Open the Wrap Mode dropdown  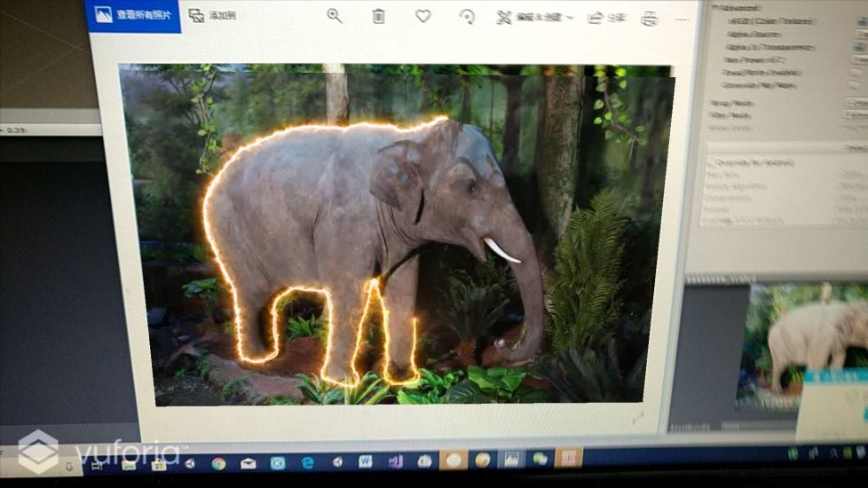tap(856, 104)
